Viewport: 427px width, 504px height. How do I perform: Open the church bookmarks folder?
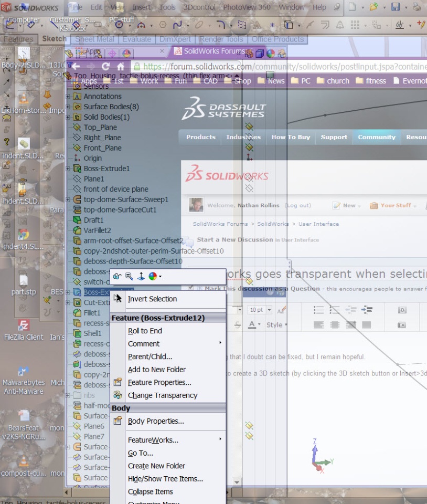(x=333, y=81)
